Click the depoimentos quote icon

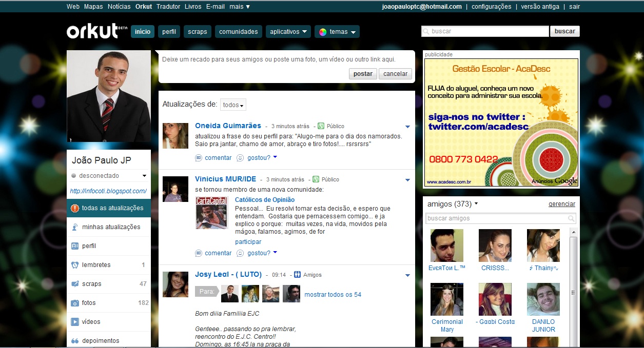(x=75, y=341)
